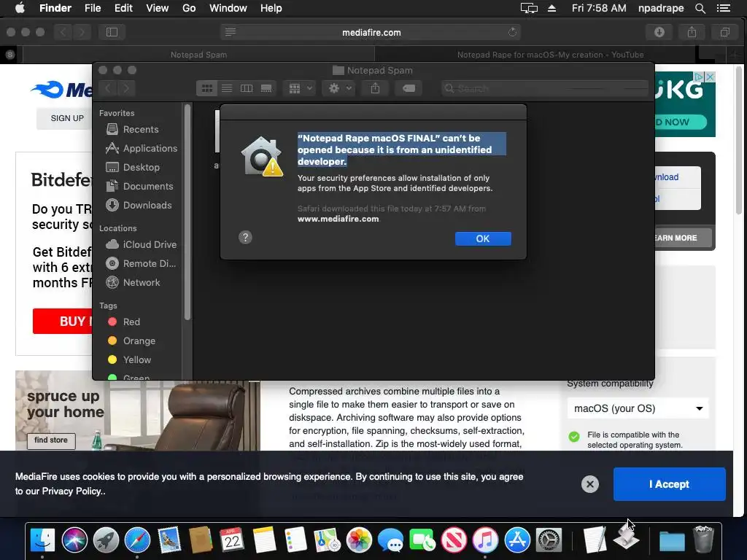Open the macOS (your OS) compatibility dropdown

(638, 408)
